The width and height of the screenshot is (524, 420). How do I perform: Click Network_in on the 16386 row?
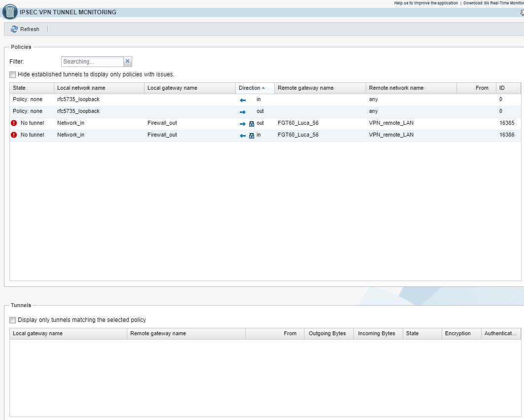(x=71, y=135)
